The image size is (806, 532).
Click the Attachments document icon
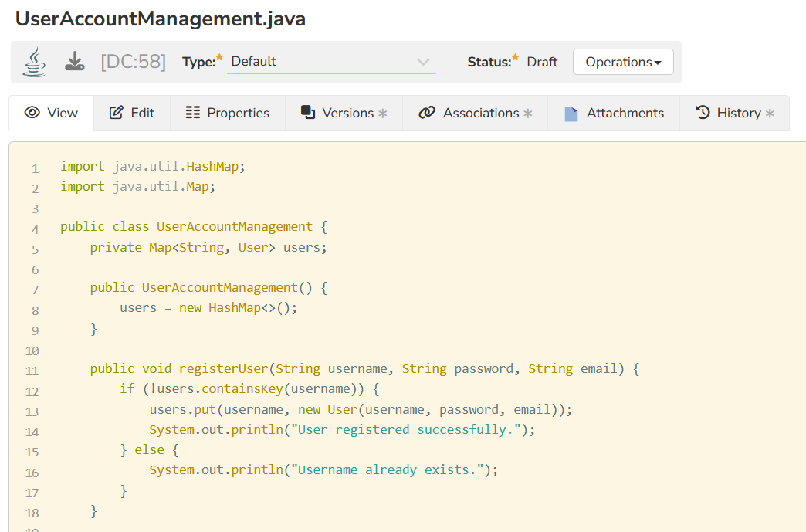[571, 114]
